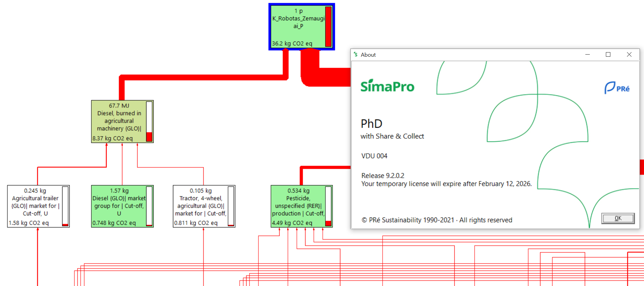Click OK in the About dialog
This screenshot has height=286, width=644.
click(x=618, y=218)
